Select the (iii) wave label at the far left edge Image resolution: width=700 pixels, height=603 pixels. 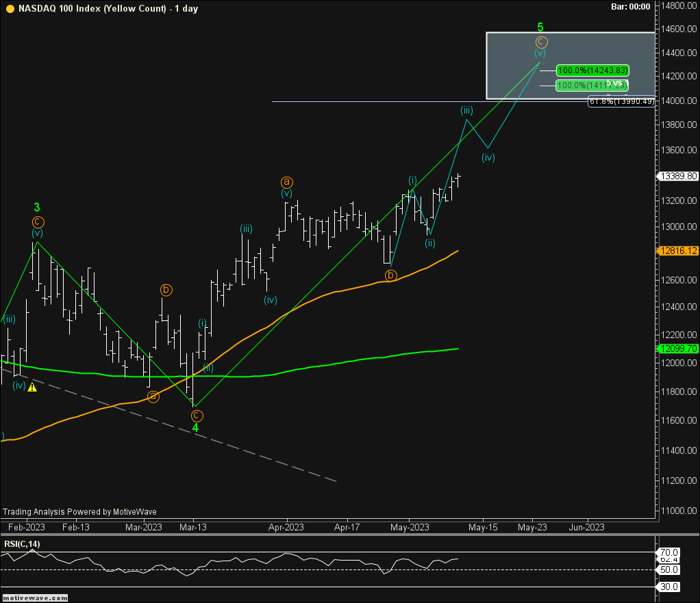(9, 320)
